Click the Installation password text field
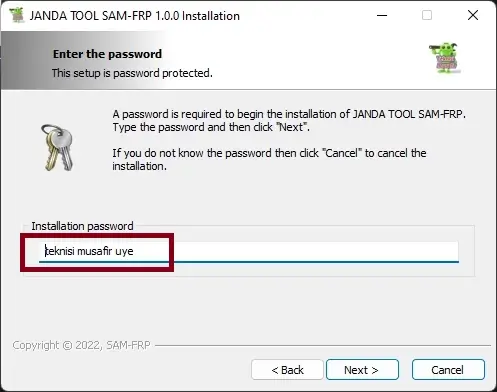The width and height of the screenshot is (497, 392). coord(249,252)
